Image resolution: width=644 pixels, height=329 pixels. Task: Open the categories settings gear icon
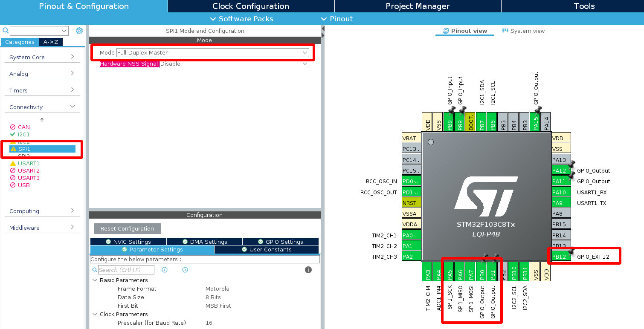[79, 31]
